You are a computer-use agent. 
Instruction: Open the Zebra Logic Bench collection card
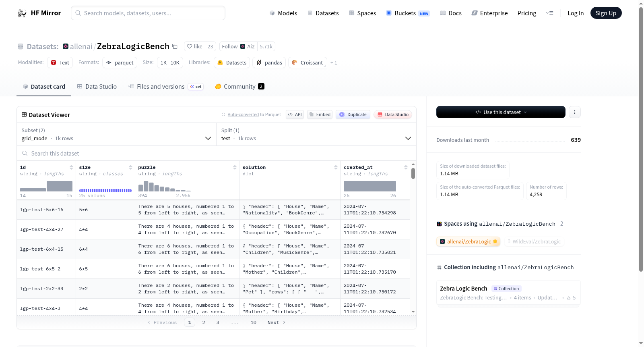point(508,293)
